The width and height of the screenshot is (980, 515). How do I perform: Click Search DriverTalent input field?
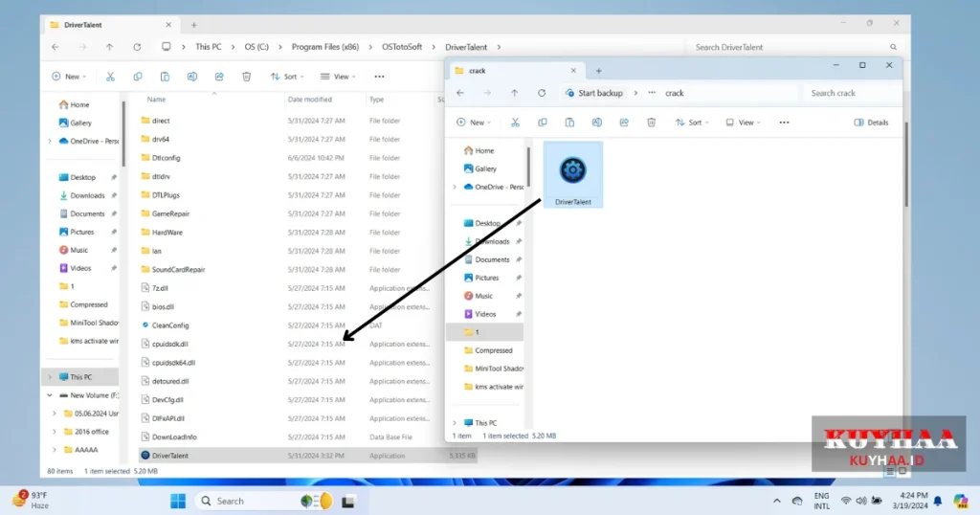793,47
